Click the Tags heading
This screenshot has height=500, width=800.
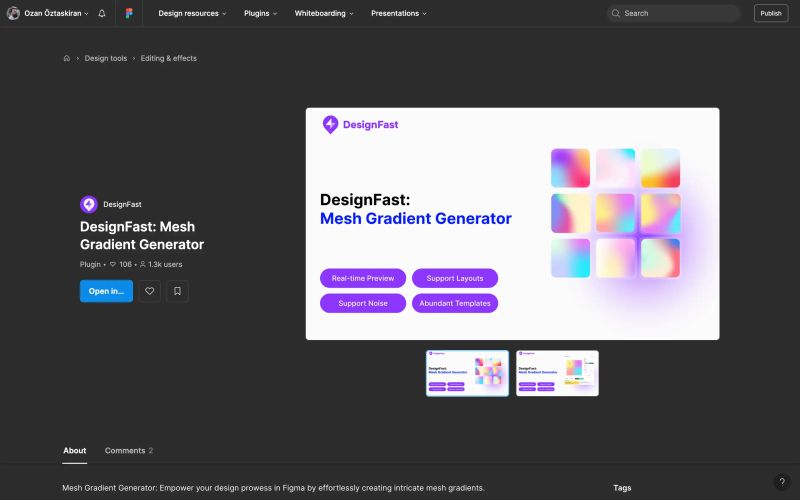pos(622,488)
